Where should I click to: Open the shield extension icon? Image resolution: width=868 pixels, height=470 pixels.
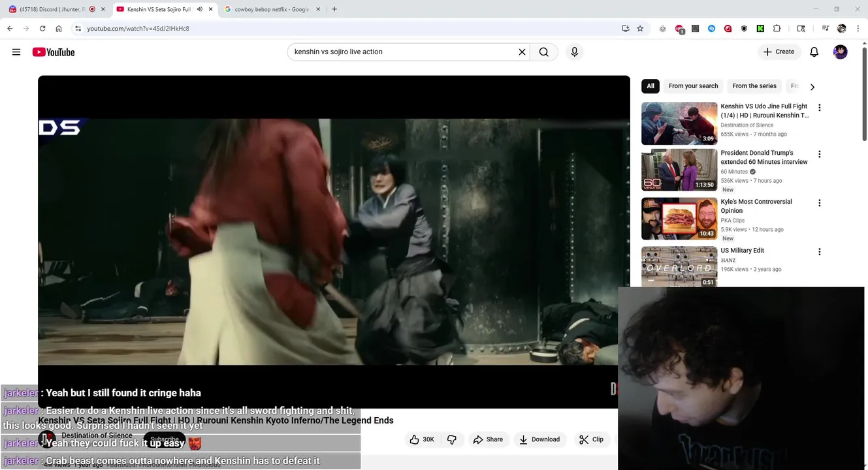(x=744, y=29)
